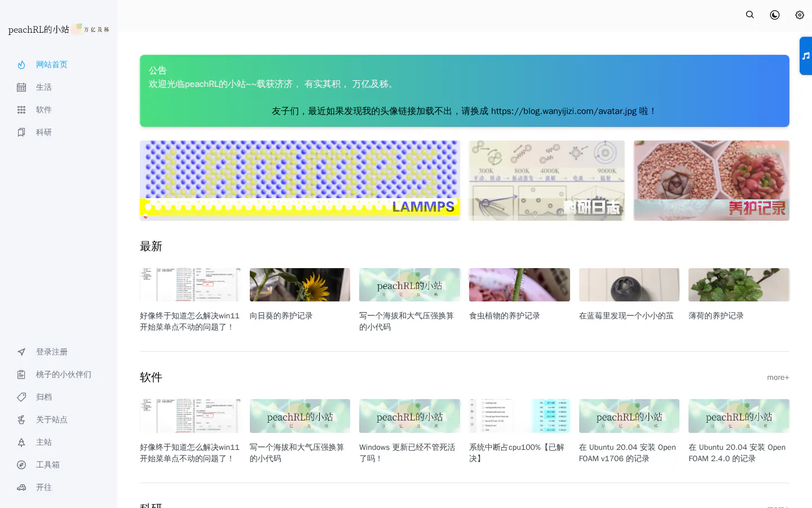Open the 向日葵的养护记录 sunflower thumbnail
Image resolution: width=812 pixels, height=508 pixels.
point(300,285)
